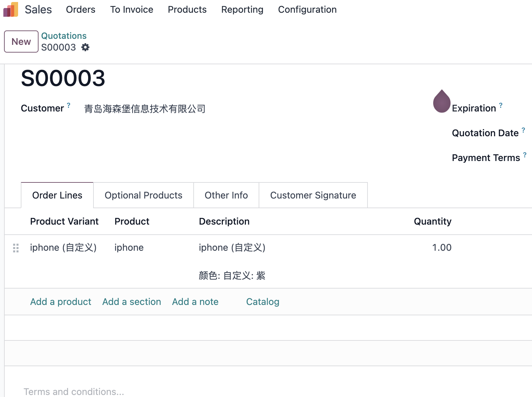This screenshot has width=532, height=397.
Task: Open the Configuration menu
Action: [307, 9]
